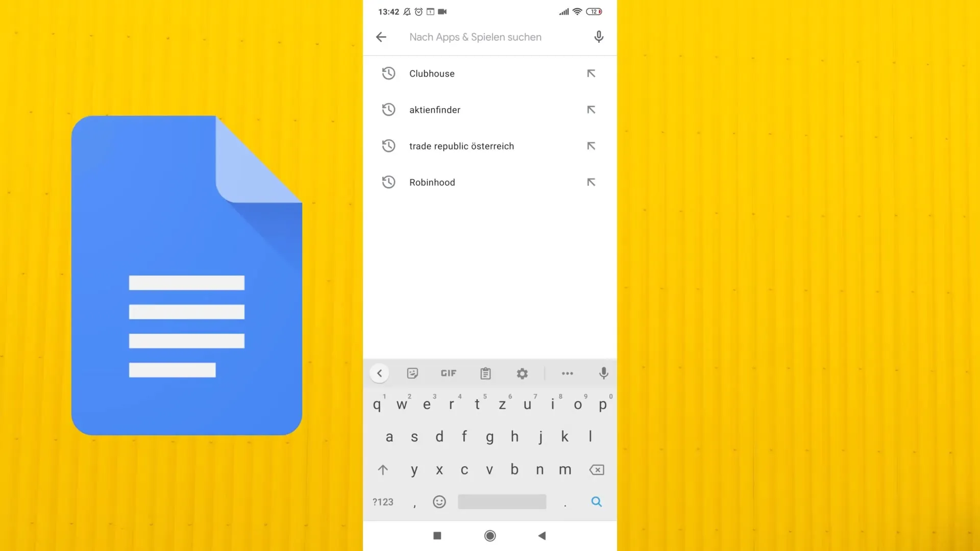
Task: Tap the Android home button
Action: tap(490, 536)
